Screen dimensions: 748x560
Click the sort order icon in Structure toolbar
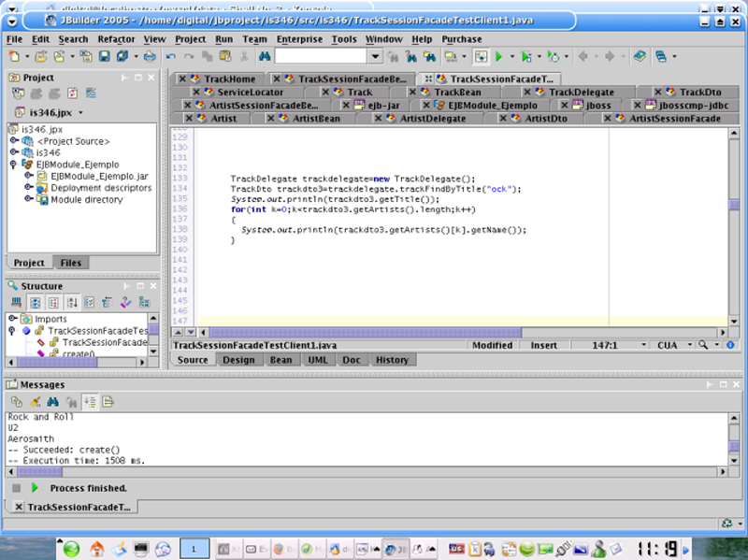click(x=73, y=302)
